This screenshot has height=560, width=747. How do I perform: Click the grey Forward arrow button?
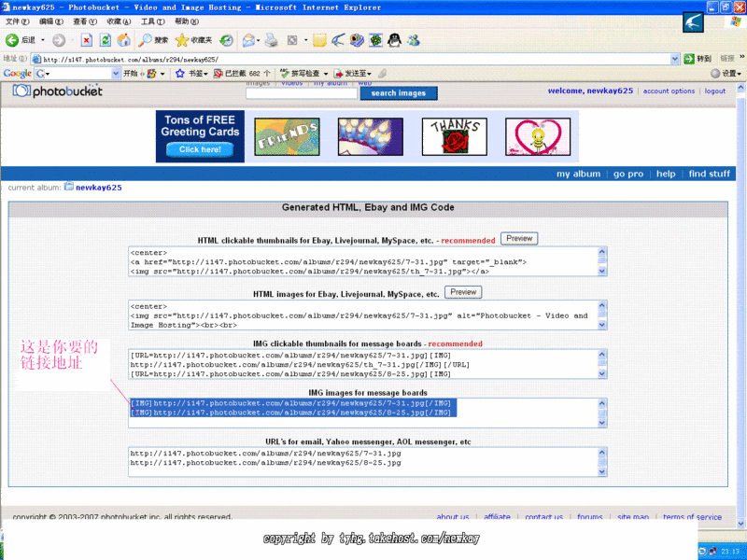click(x=59, y=40)
